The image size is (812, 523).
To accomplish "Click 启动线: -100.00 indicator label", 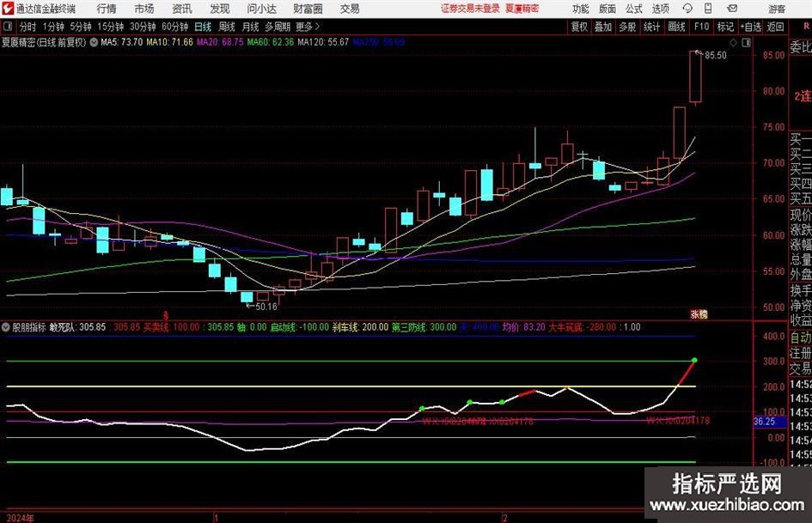I will (x=300, y=327).
